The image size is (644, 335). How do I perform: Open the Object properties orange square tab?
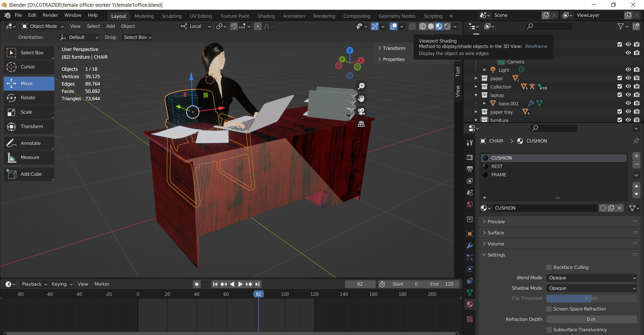click(470, 234)
